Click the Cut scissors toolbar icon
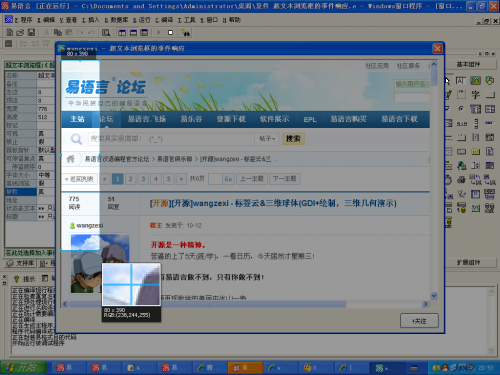 click(46, 32)
